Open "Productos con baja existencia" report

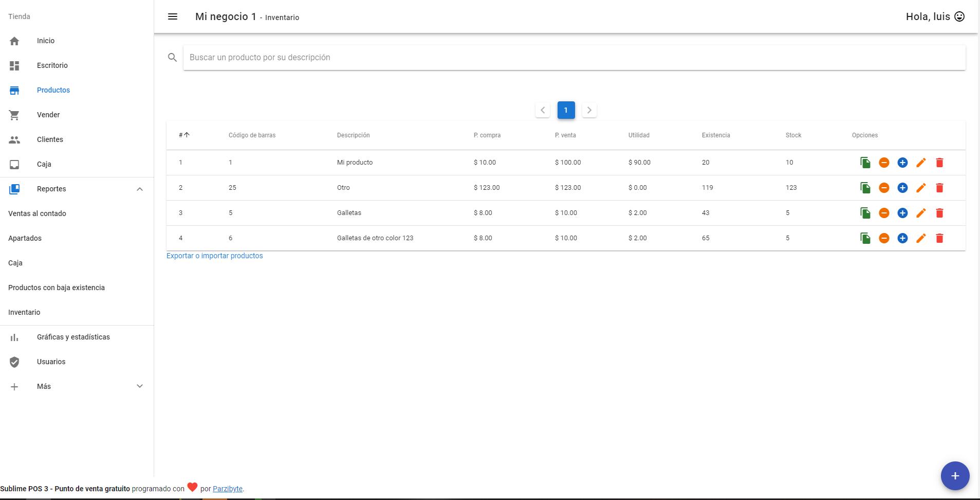pos(57,288)
